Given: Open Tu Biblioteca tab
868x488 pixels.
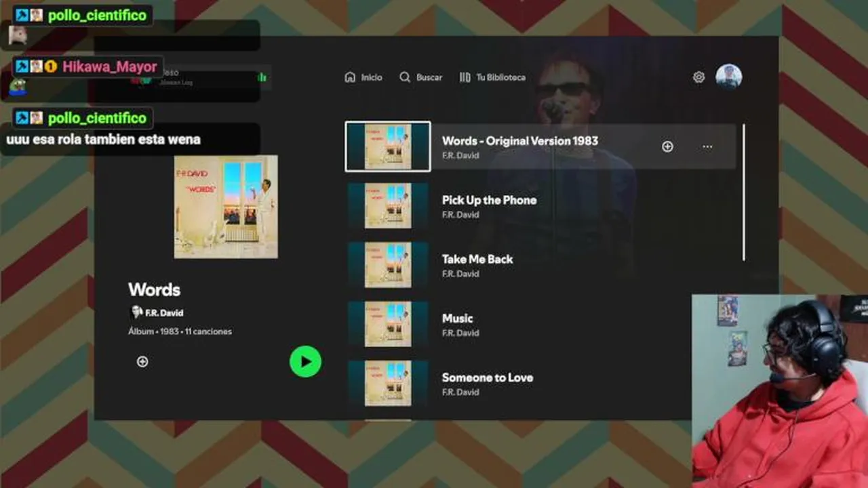Looking at the screenshot, I should tap(492, 77).
